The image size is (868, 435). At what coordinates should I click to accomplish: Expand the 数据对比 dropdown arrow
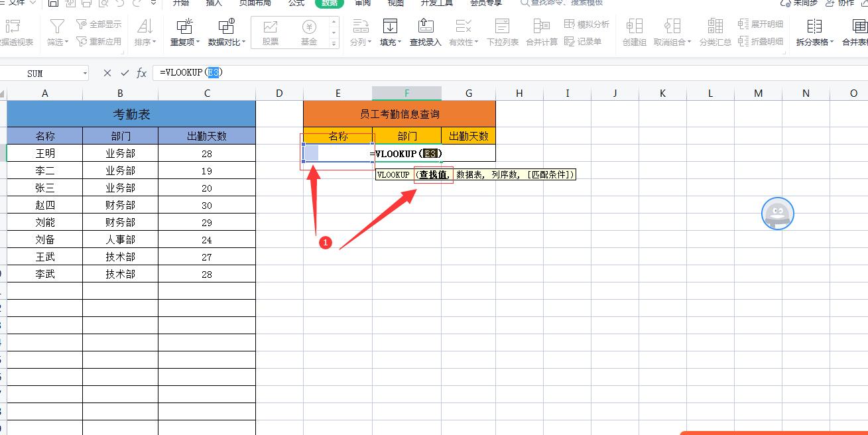[x=244, y=42]
